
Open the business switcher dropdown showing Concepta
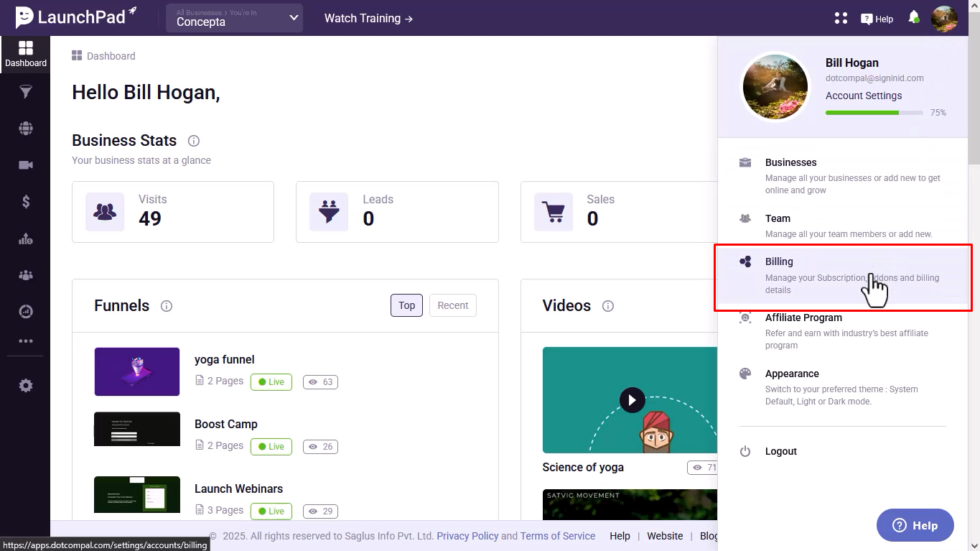point(234,18)
